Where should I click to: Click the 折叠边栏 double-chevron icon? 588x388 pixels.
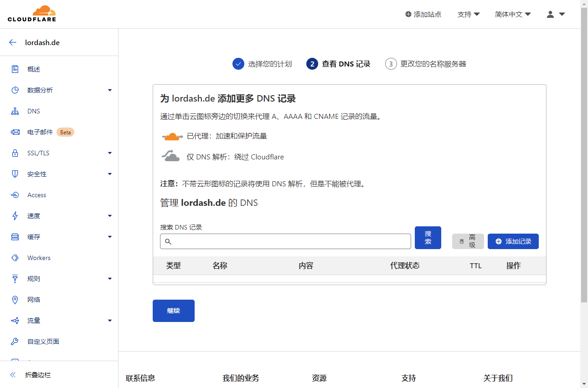pyautogui.click(x=13, y=375)
